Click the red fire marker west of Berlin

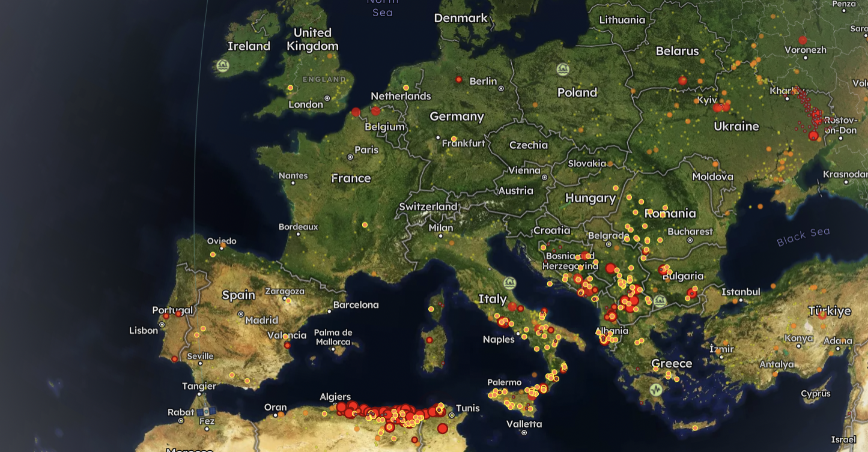tap(458, 79)
